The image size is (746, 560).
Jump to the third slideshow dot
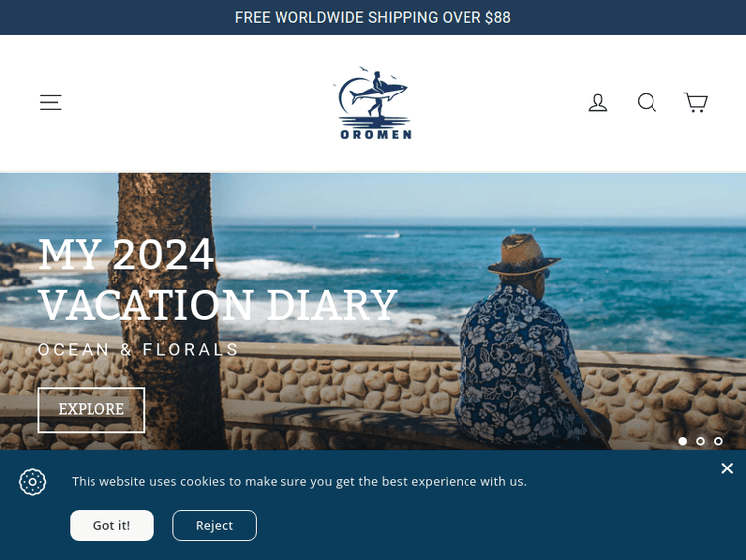[718, 441]
